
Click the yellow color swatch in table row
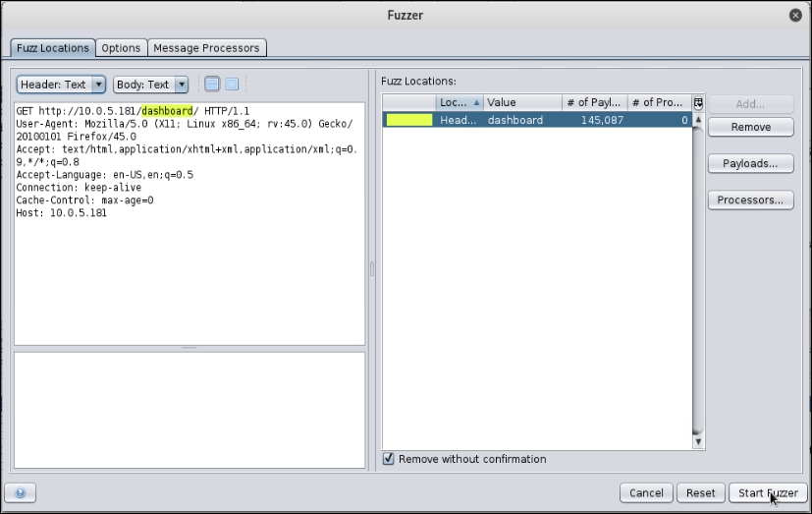pyautogui.click(x=409, y=120)
